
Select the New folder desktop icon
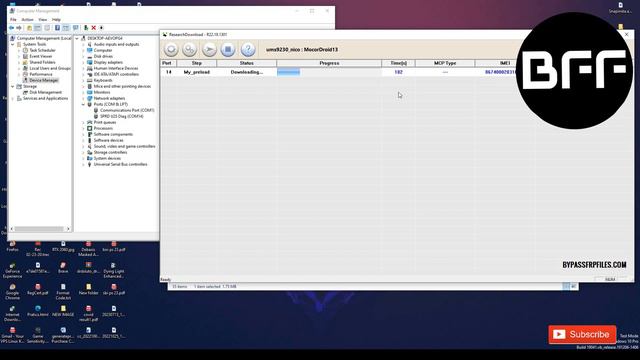(x=88, y=290)
